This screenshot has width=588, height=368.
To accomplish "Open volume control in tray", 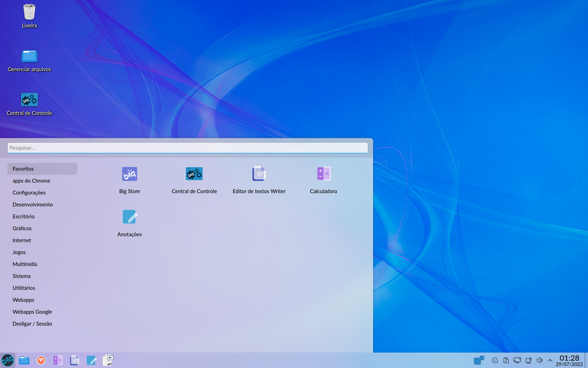I will pyautogui.click(x=540, y=360).
